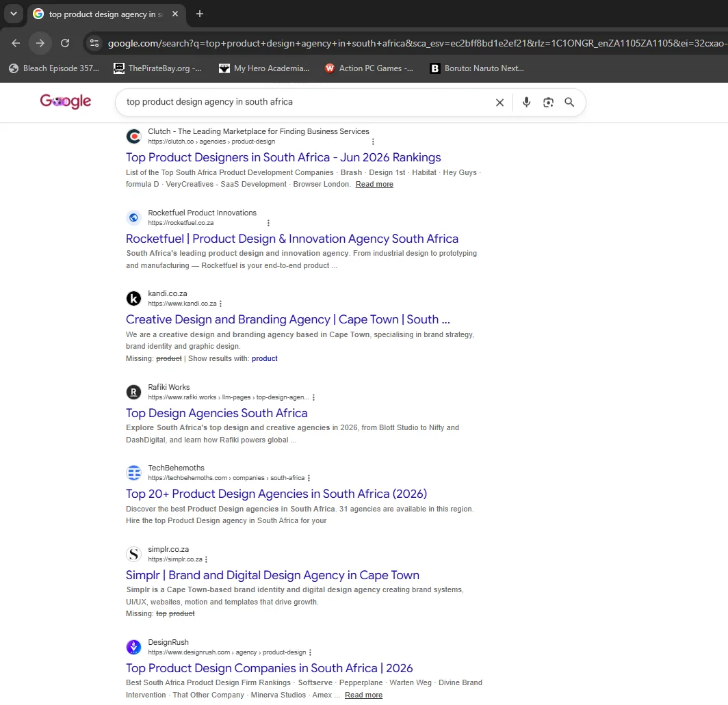Clear the search query text
Image resolution: width=728 pixels, height=705 pixels.
tap(499, 103)
